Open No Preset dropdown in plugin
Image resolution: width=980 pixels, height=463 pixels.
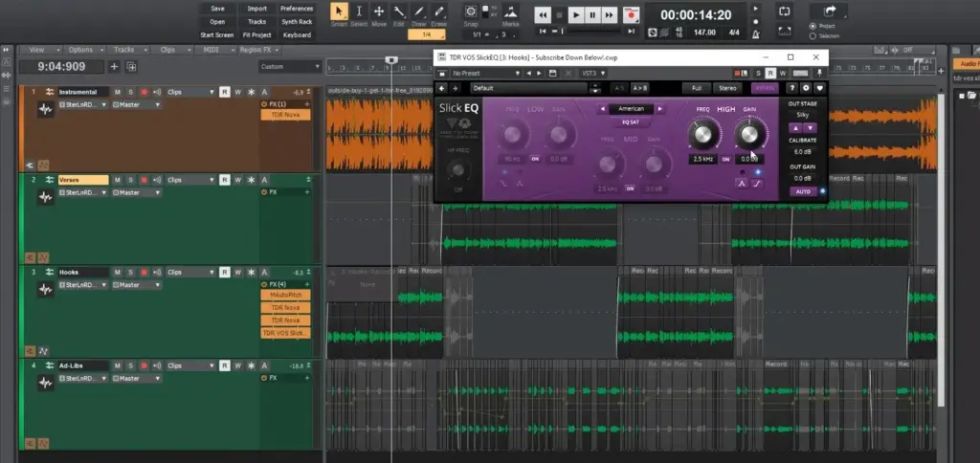pos(487,73)
